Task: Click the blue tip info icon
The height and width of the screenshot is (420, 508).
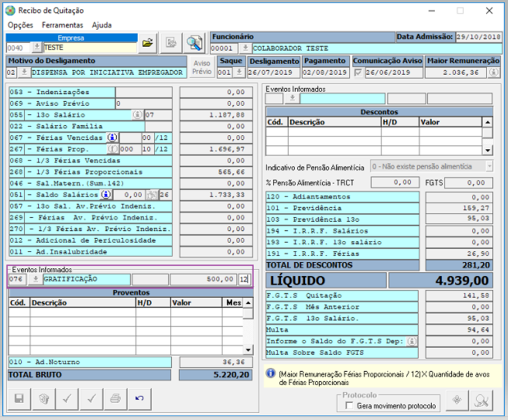Action: tap(271, 373)
